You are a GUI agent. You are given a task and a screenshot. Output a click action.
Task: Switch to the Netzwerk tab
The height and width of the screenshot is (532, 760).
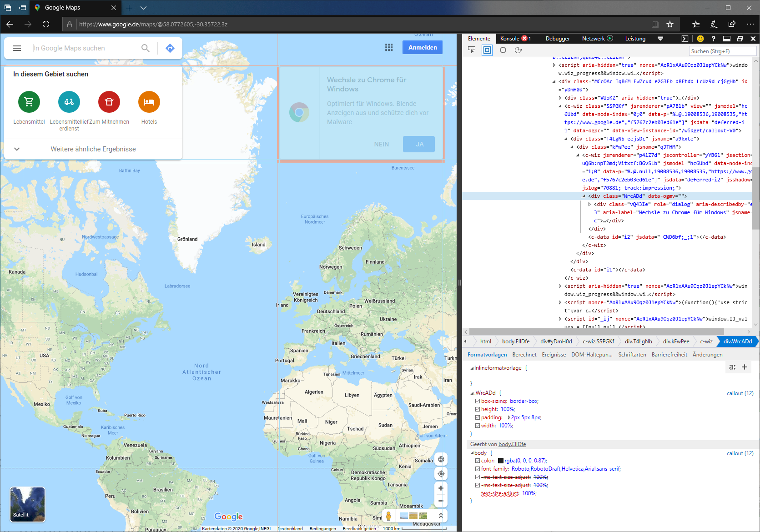tap(598, 39)
